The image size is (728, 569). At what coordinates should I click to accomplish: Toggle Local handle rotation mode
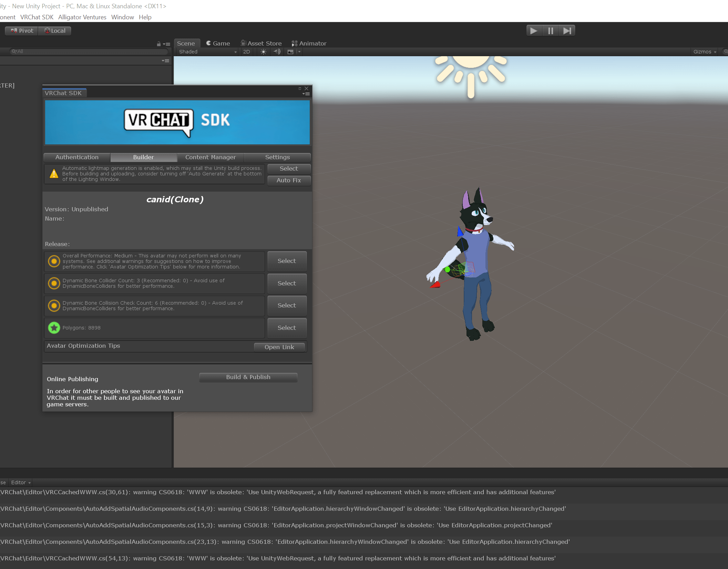(x=55, y=31)
